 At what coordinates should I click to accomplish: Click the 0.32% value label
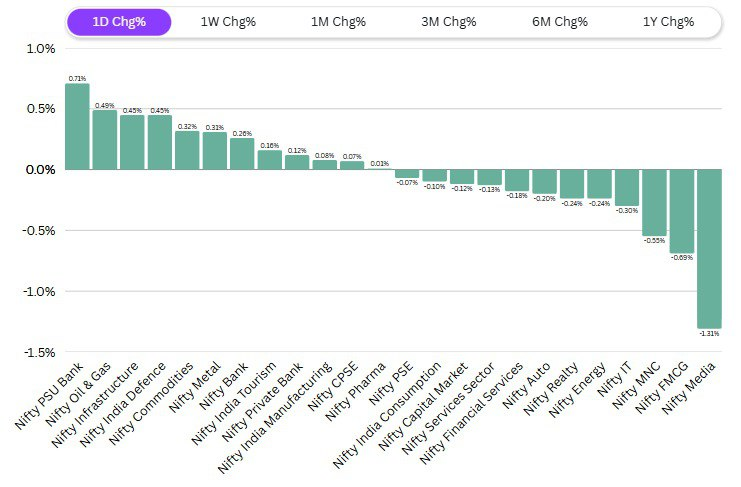[x=187, y=127]
